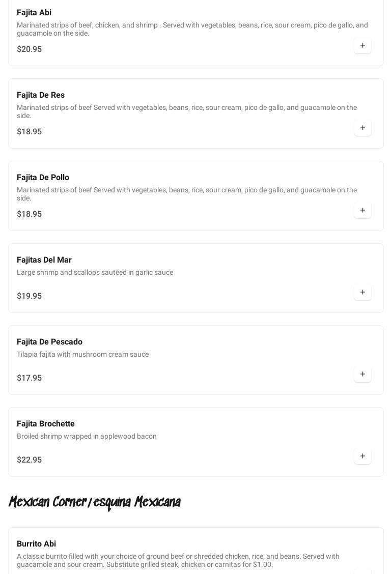Screen dimensions: 392x574
Task: Add Fajitas Del Mar to cart
Action: (362, 293)
